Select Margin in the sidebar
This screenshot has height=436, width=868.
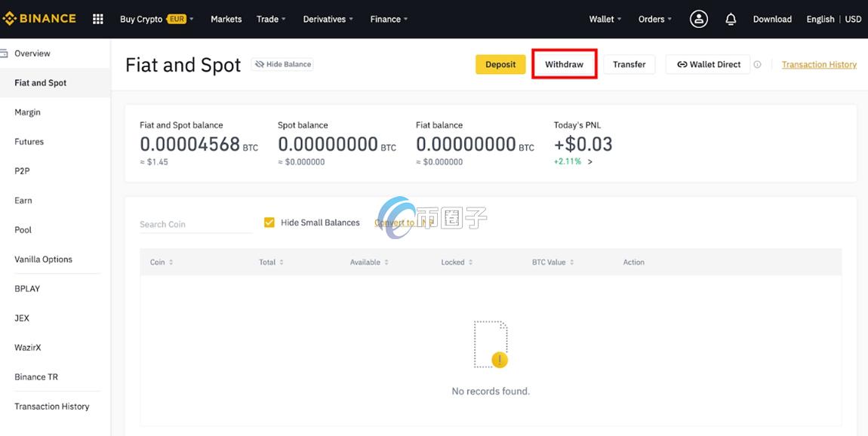coord(28,112)
